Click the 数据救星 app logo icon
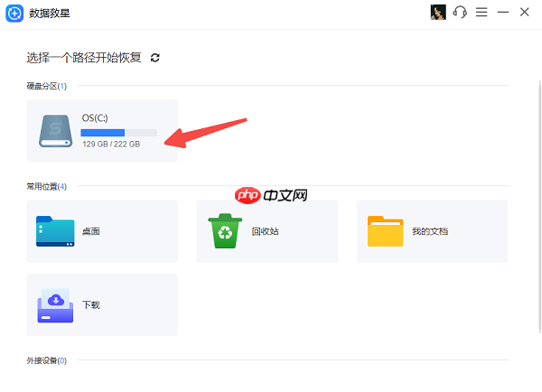The height and width of the screenshot is (392, 542). [x=14, y=13]
